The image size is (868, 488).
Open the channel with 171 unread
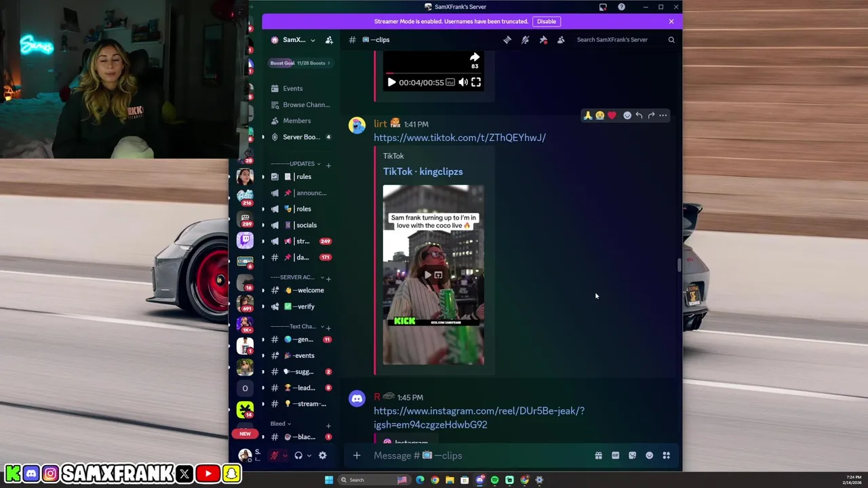pyautogui.click(x=302, y=258)
